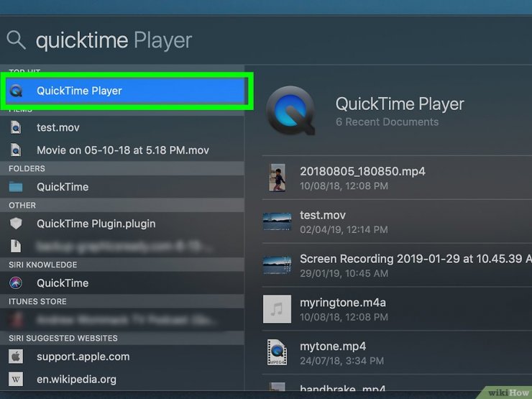Select test.mov in the results list
The height and width of the screenshot is (399, 532).
[122, 127]
